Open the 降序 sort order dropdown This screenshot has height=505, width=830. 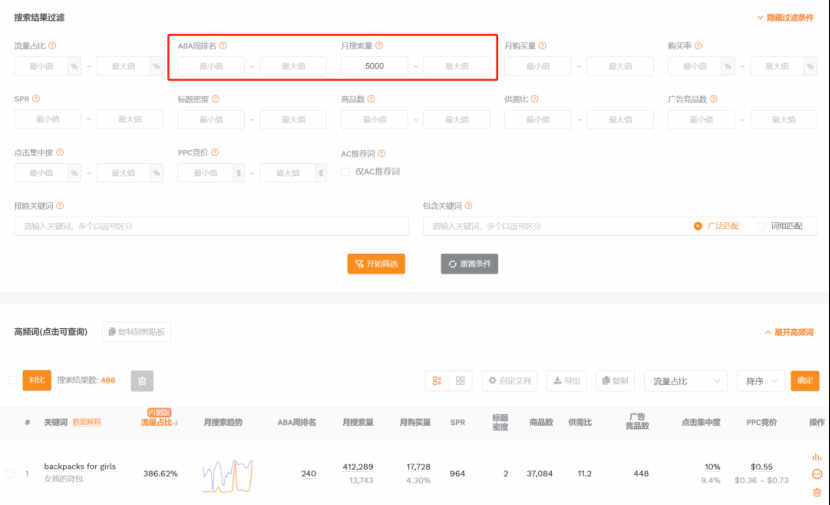(761, 381)
